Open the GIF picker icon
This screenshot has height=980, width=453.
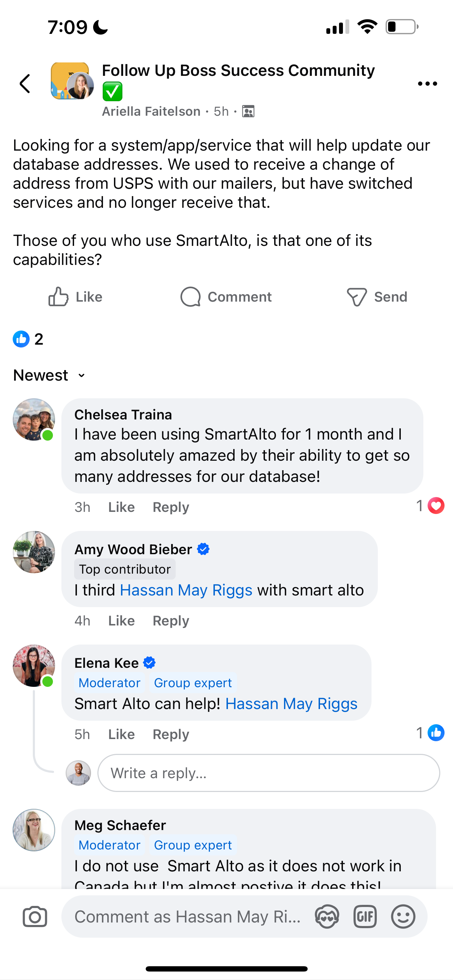coord(365,917)
